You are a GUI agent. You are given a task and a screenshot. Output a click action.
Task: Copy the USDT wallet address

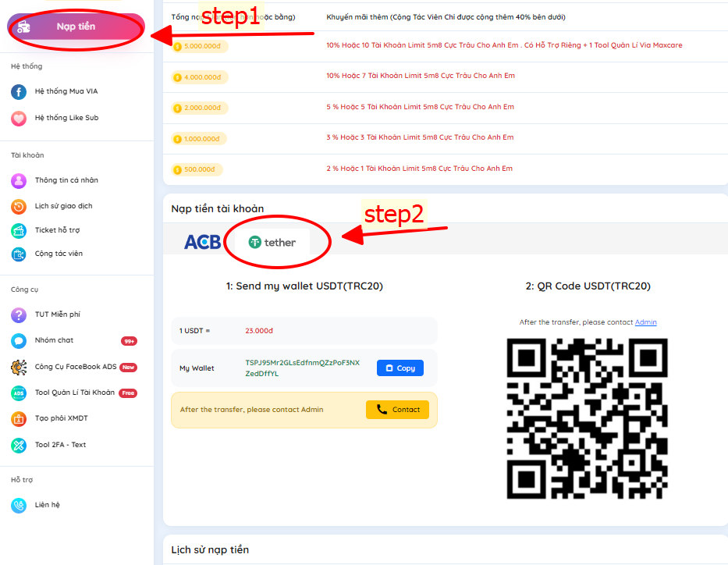400,368
